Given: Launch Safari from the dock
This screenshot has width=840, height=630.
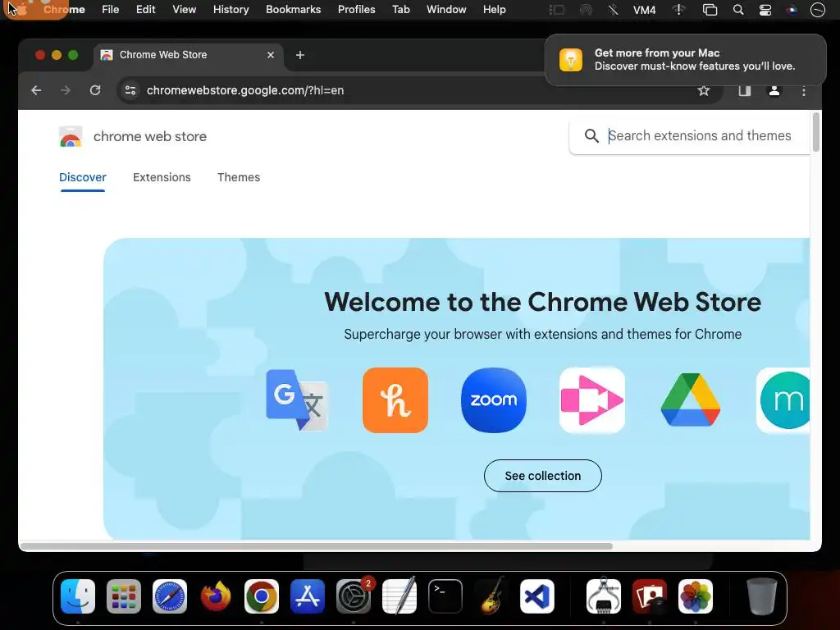Looking at the screenshot, I should point(170,596).
